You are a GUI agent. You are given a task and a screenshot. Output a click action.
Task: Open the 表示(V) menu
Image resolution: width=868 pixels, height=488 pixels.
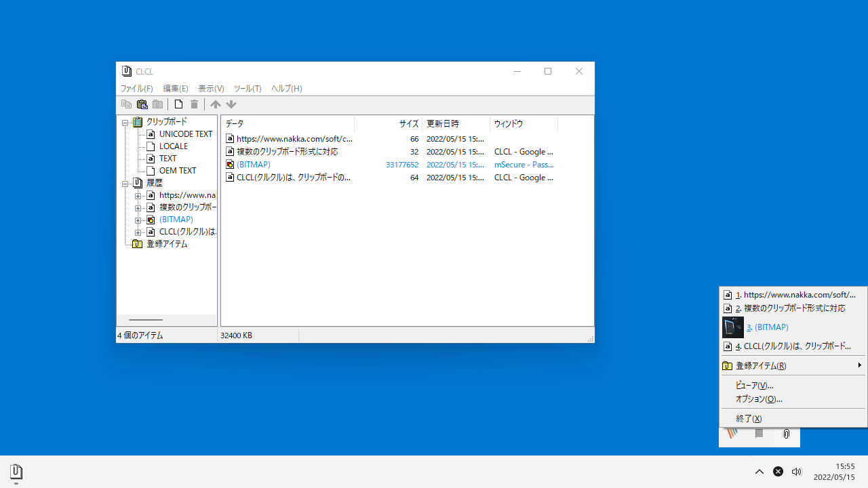[211, 89]
